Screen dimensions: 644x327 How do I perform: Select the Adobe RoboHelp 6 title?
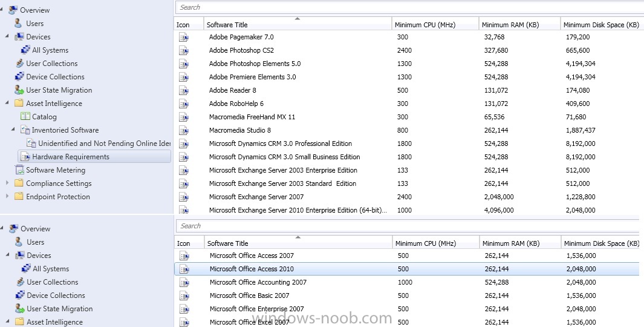click(236, 103)
